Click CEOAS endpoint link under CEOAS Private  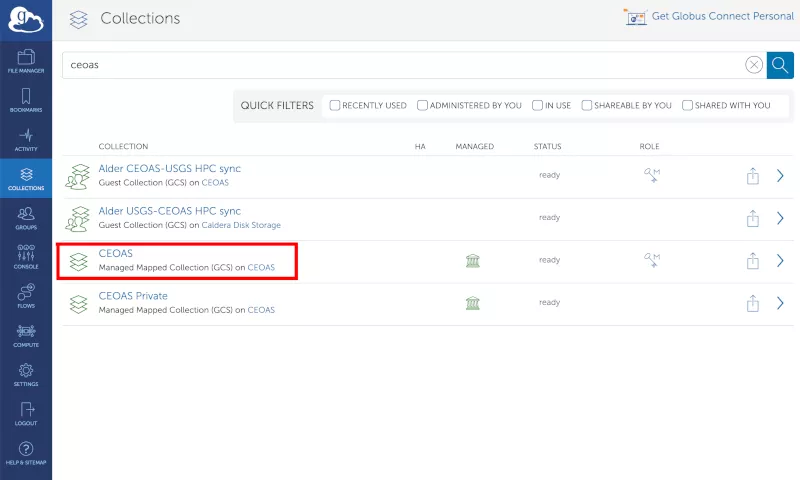point(261,310)
